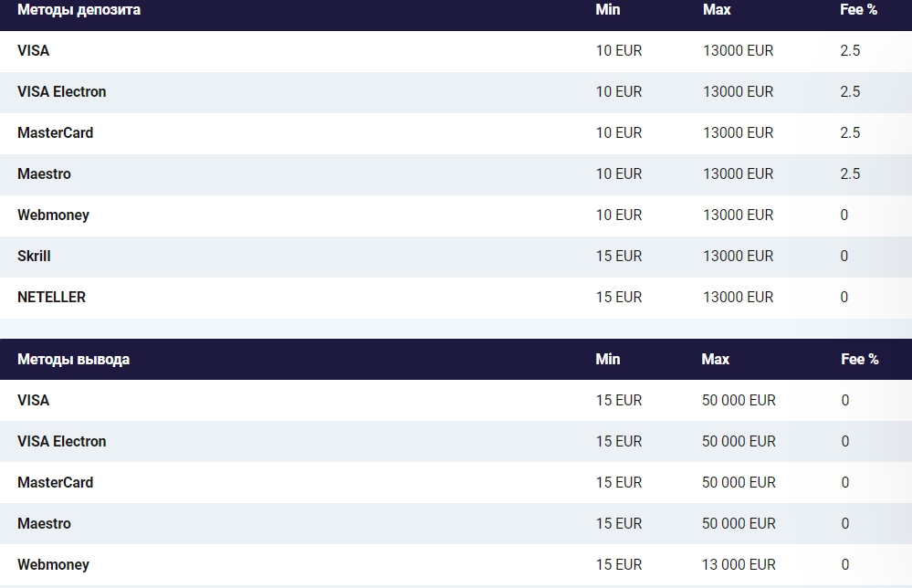Click the 13 000 EUR Webmoney withdrawal maximum
912x588 pixels.
[x=738, y=565]
